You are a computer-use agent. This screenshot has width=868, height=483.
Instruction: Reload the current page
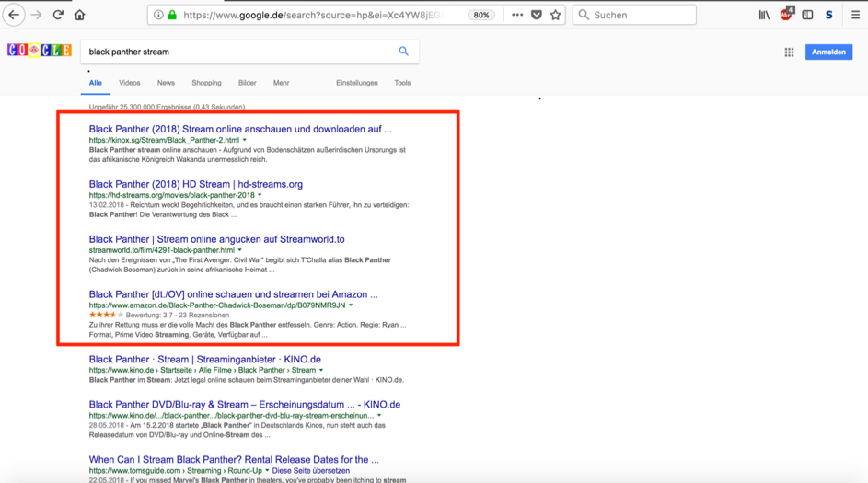tap(58, 15)
